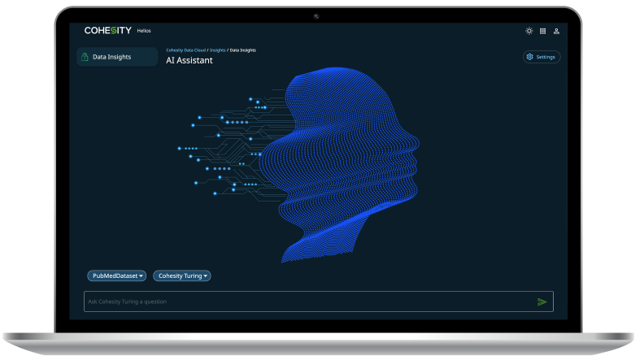Toggle the light/dark theme sun icon
Image resolution: width=644 pixels, height=360 pixels.
tap(529, 31)
